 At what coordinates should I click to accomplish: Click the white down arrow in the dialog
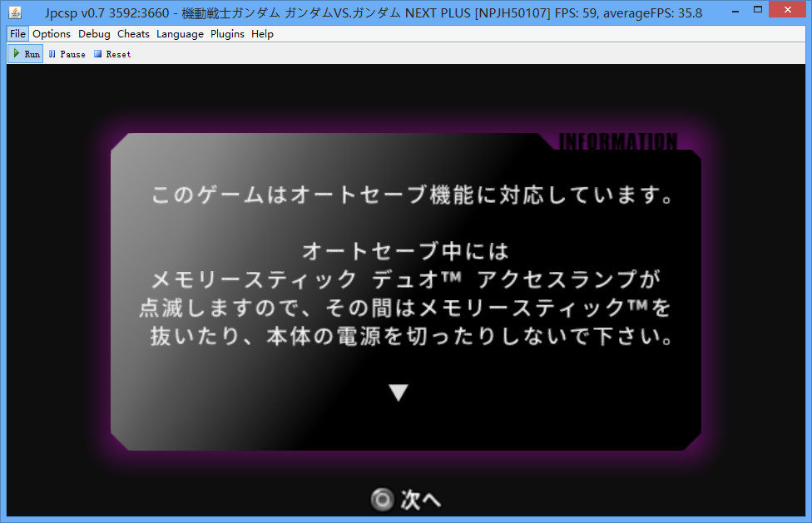pos(399,392)
